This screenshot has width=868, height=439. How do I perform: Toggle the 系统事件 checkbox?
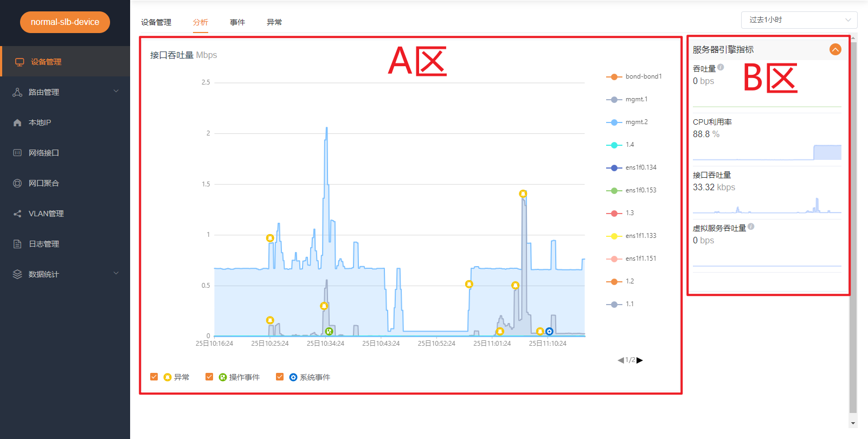click(280, 377)
